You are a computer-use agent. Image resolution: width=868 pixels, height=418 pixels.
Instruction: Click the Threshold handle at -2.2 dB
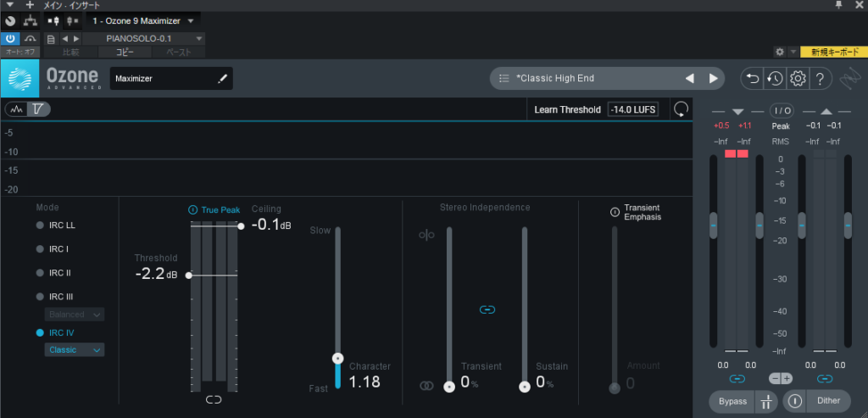[x=189, y=276]
